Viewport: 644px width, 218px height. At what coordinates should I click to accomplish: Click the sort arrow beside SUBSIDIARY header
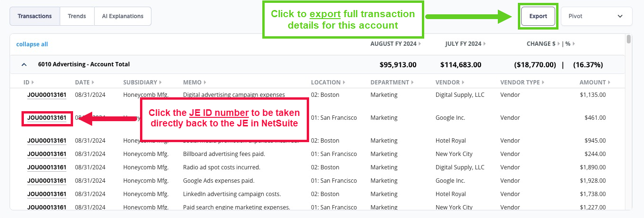161,83
